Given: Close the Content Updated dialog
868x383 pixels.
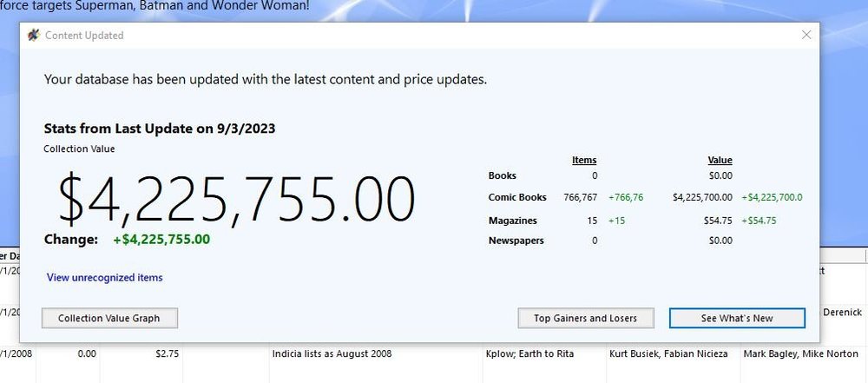Looking at the screenshot, I should coord(806,36).
